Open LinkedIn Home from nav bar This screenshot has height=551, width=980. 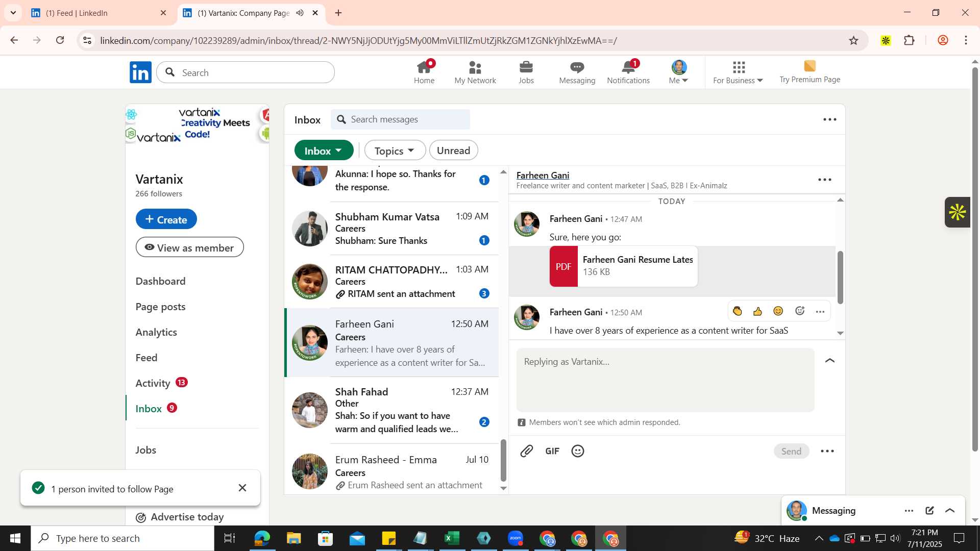(424, 72)
